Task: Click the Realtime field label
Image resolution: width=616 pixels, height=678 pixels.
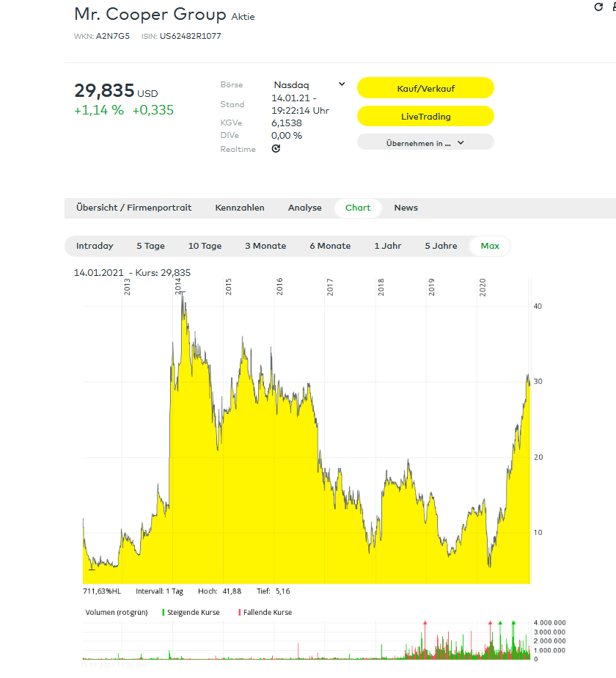Action: [x=238, y=149]
